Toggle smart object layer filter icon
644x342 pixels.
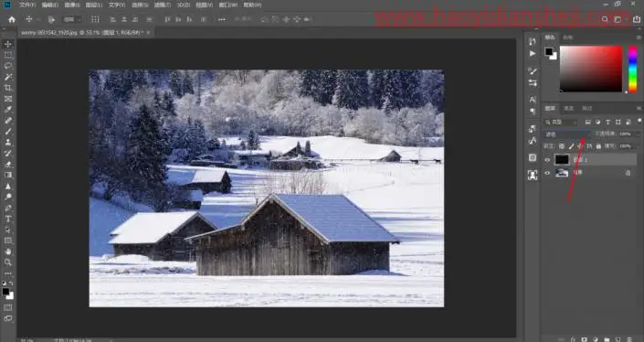(x=628, y=123)
